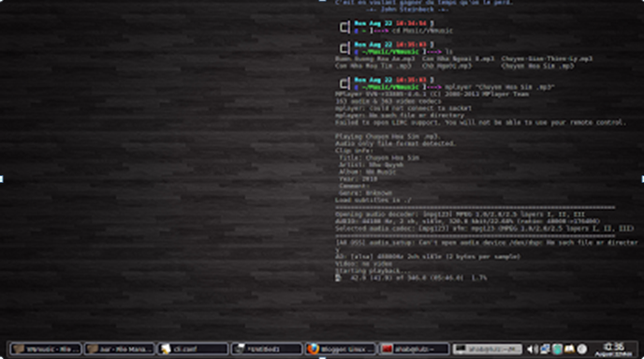The width and height of the screenshot is (644, 359).
Task: Click the "cd Music/VNmusic" command text
Action: [x=422, y=30]
